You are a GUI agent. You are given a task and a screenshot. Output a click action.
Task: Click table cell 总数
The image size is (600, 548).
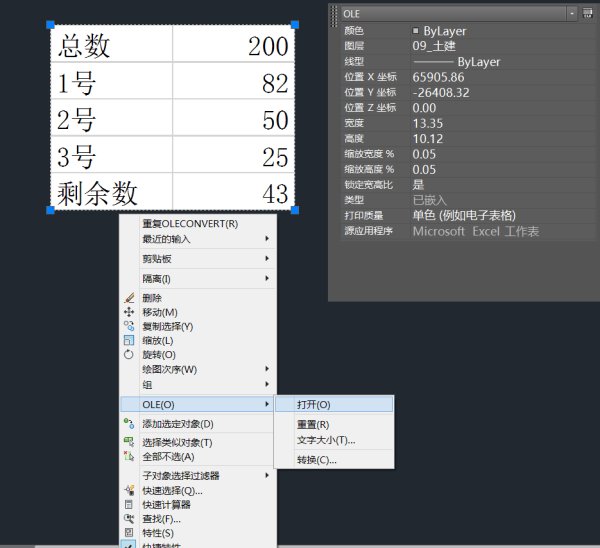point(111,44)
